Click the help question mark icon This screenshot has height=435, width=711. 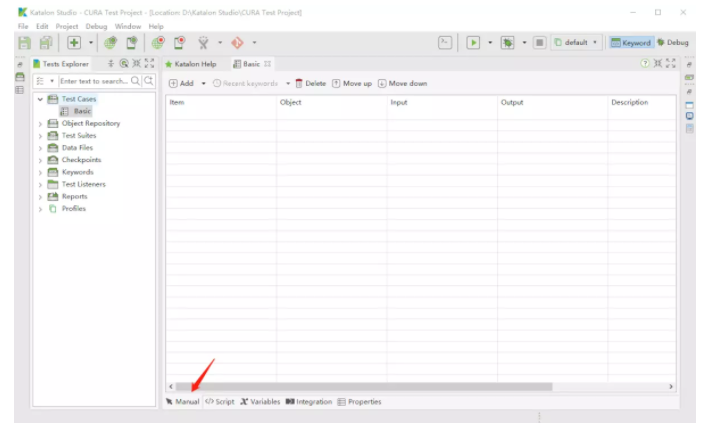pos(644,64)
